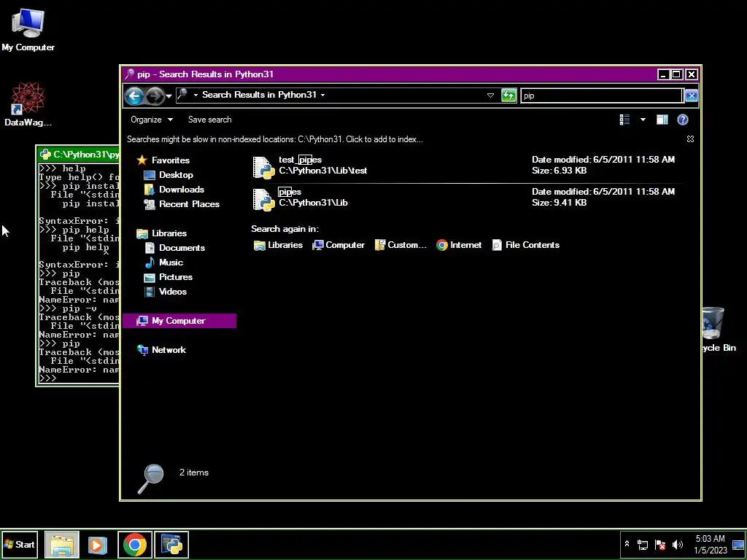Select My Computer in navigation pane
Viewport: 747px width, 560px height.
click(179, 321)
